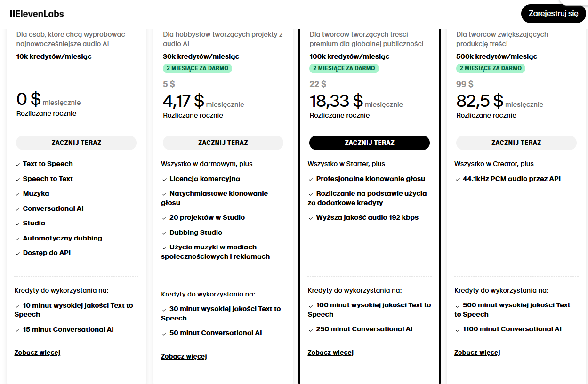Open Zobacz więcej in the free plan column
The height and width of the screenshot is (384, 588).
(37, 352)
